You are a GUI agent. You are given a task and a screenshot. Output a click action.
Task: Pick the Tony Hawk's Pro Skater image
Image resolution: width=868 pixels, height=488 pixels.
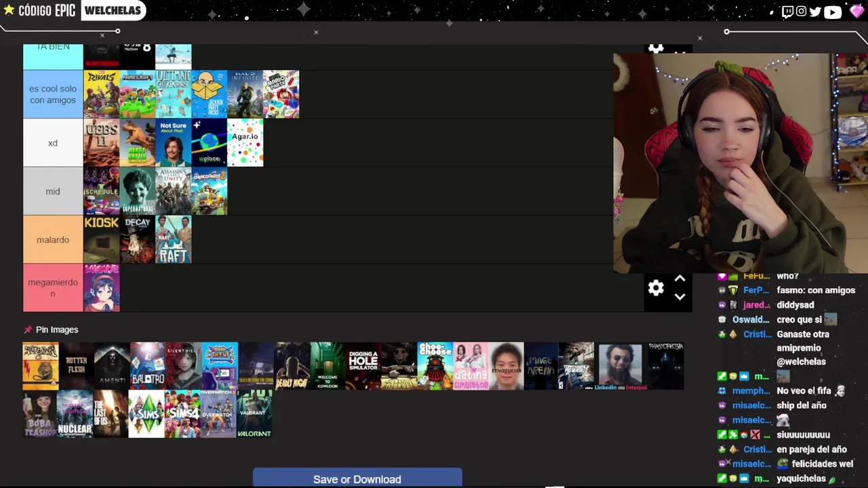click(576, 366)
